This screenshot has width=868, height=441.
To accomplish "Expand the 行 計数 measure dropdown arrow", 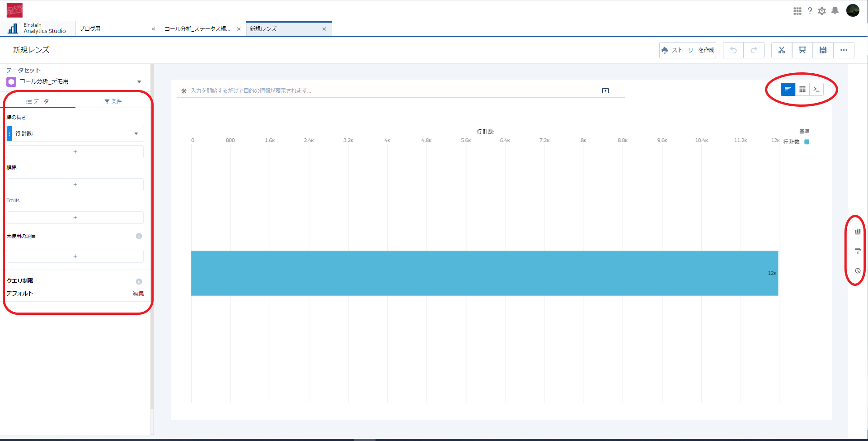I will (136, 134).
